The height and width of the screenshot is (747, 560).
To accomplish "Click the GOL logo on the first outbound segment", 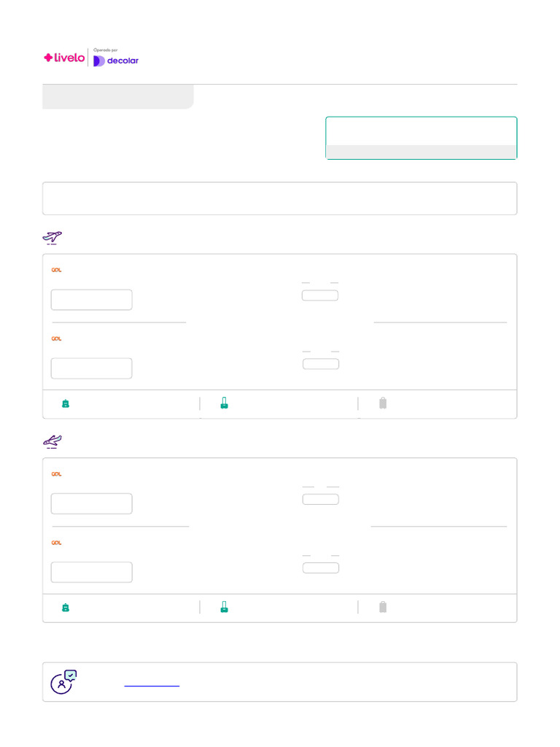I will point(56,270).
